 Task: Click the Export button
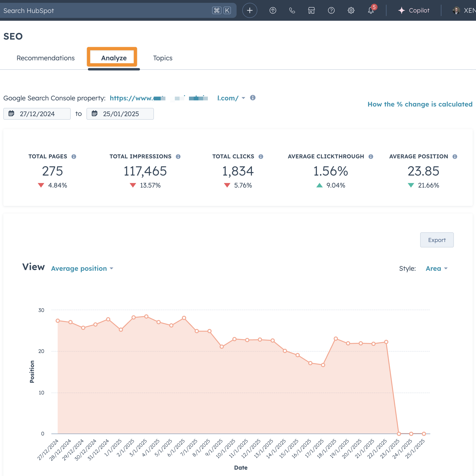click(437, 240)
